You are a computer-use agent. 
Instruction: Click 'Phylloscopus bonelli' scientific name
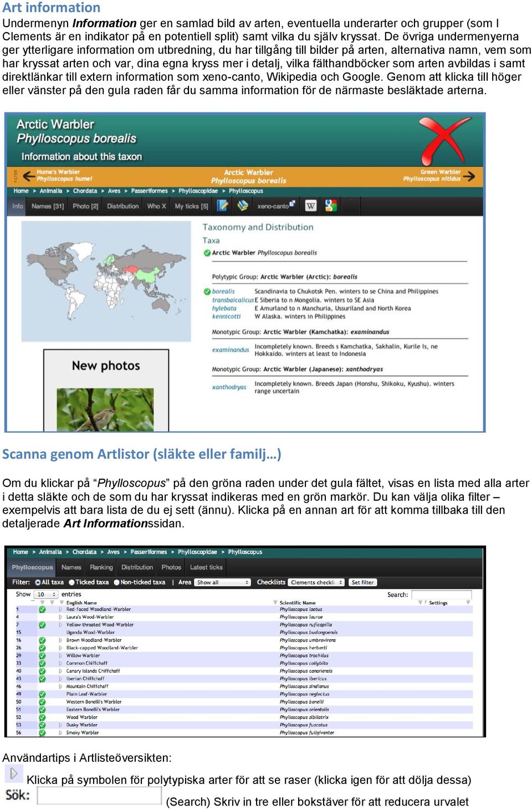click(301, 702)
